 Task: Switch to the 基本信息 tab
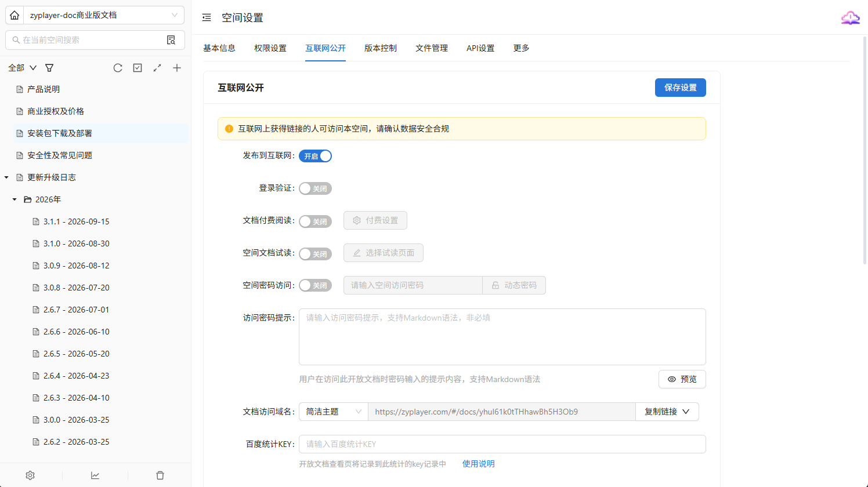[219, 48]
